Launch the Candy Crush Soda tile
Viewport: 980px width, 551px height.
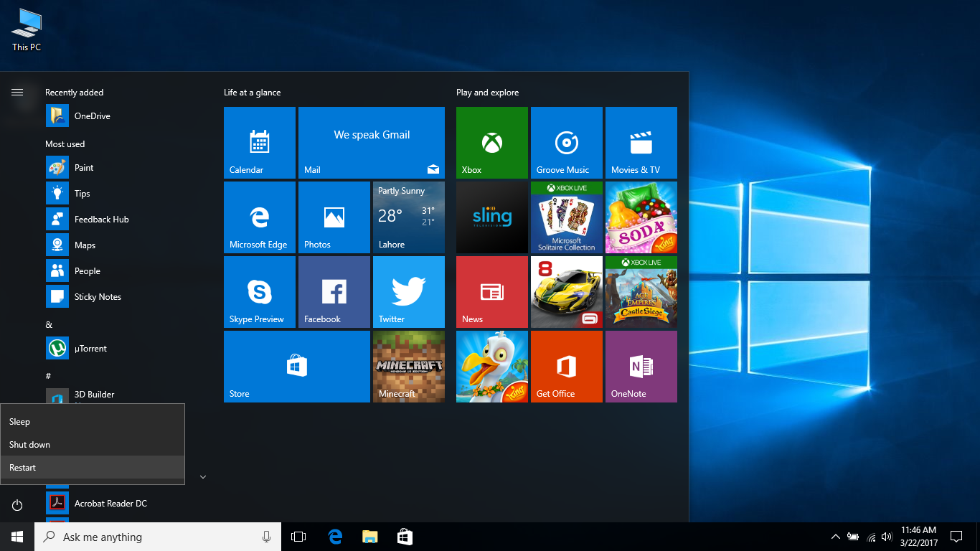click(641, 217)
